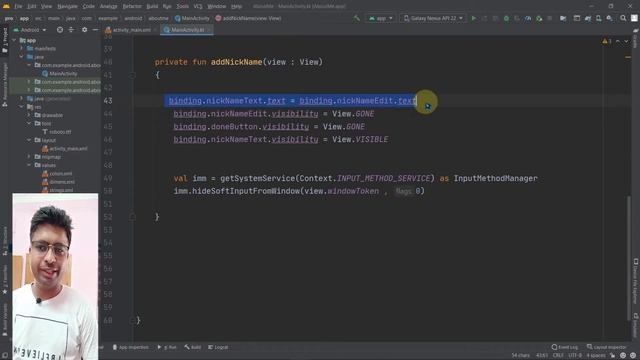Expand the java (generated) folder
Viewport: 640px width, 360px height.
tap(22, 98)
